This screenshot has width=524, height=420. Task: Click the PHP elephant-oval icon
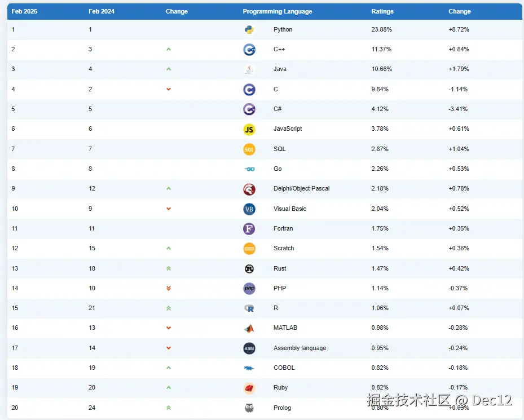tap(249, 289)
